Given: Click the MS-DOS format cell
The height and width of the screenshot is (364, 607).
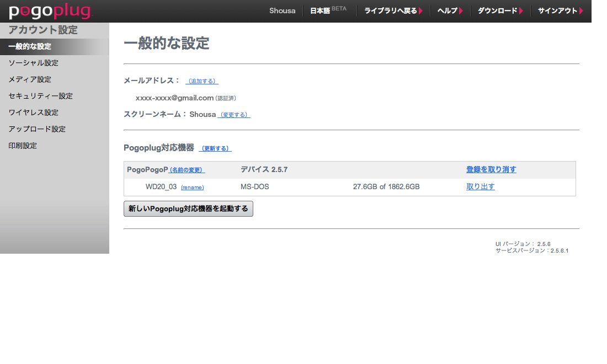Looking at the screenshot, I should point(255,187).
